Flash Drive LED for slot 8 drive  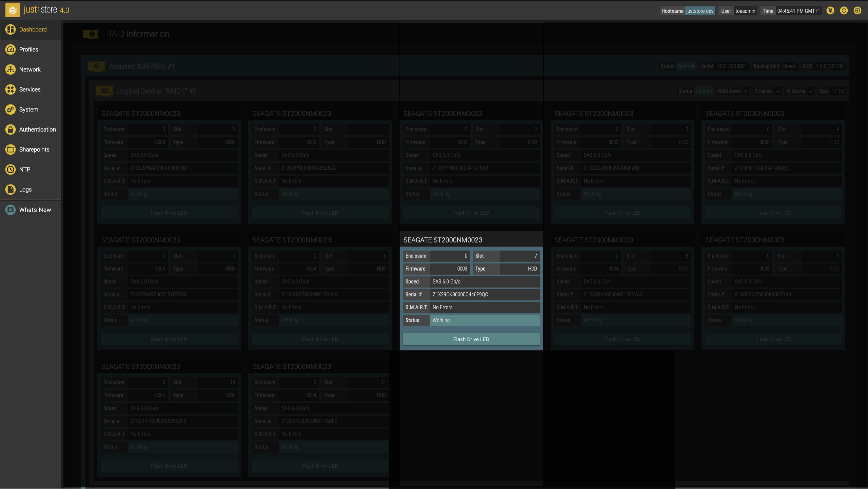(622, 339)
